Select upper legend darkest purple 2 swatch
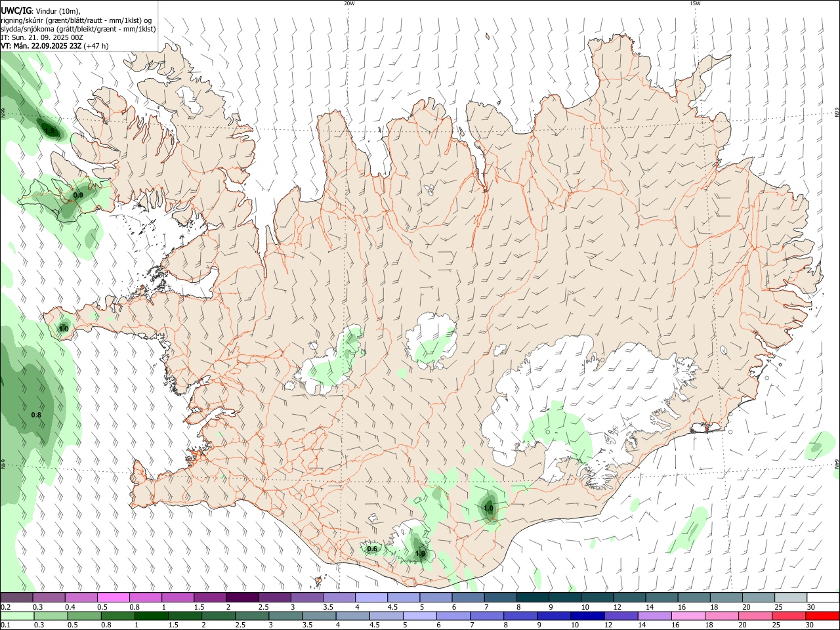The width and height of the screenshot is (840, 630). 242,597
